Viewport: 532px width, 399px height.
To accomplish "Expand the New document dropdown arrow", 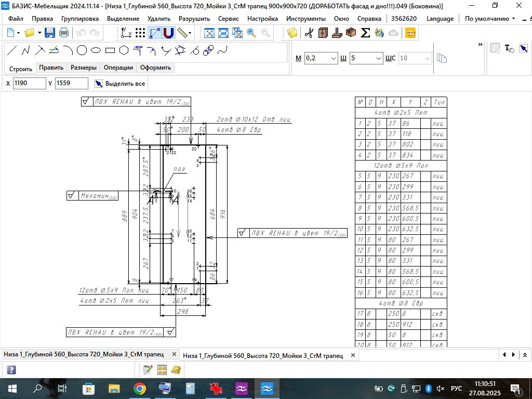I will pos(18,33).
